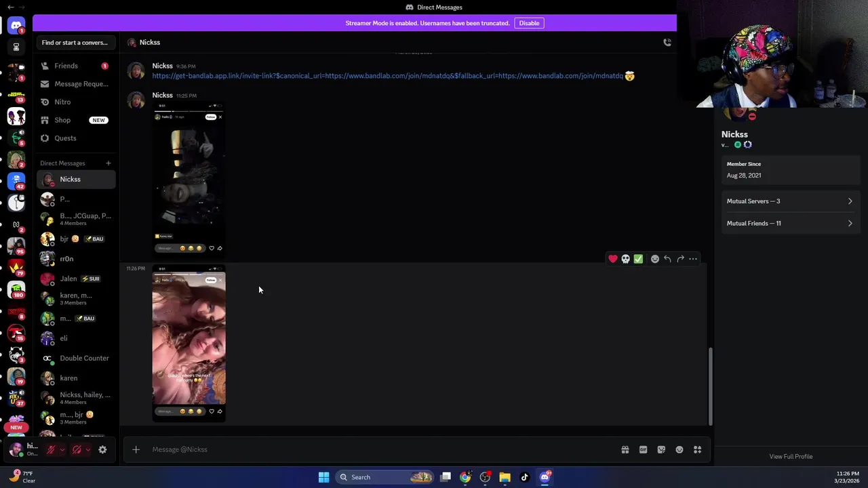
Task: Click Nickss username on 9:36 PM message
Action: 162,66
